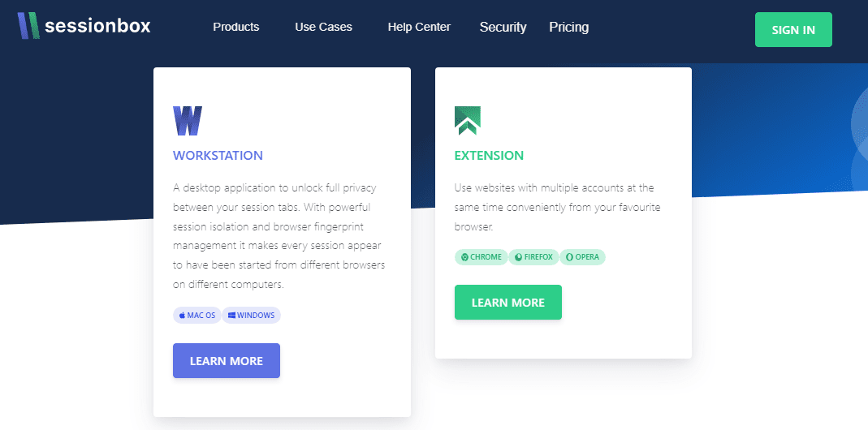Click the sessionbox wordmark text
Image resolution: width=868 pixels, height=430 pixels.
[x=97, y=26]
